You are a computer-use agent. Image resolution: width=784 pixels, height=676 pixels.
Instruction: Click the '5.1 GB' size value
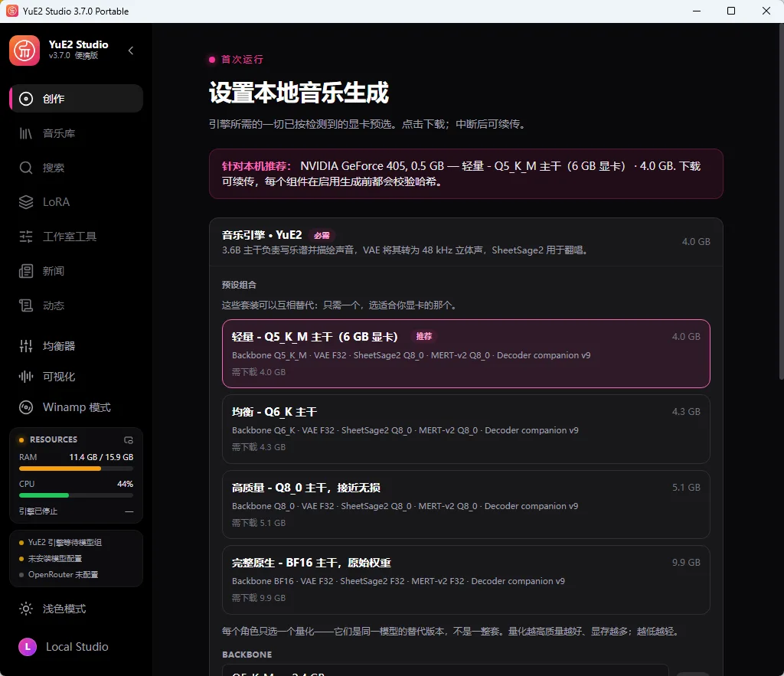(x=686, y=488)
